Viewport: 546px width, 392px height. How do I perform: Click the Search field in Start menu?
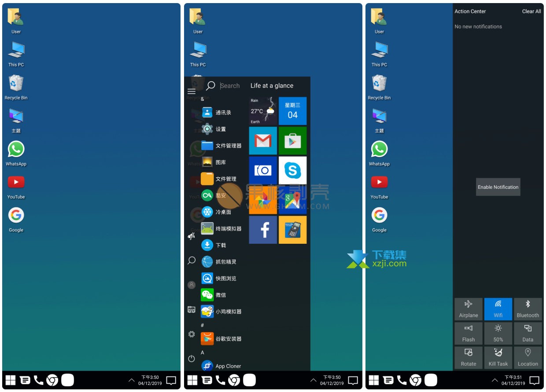tap(231, 86)
